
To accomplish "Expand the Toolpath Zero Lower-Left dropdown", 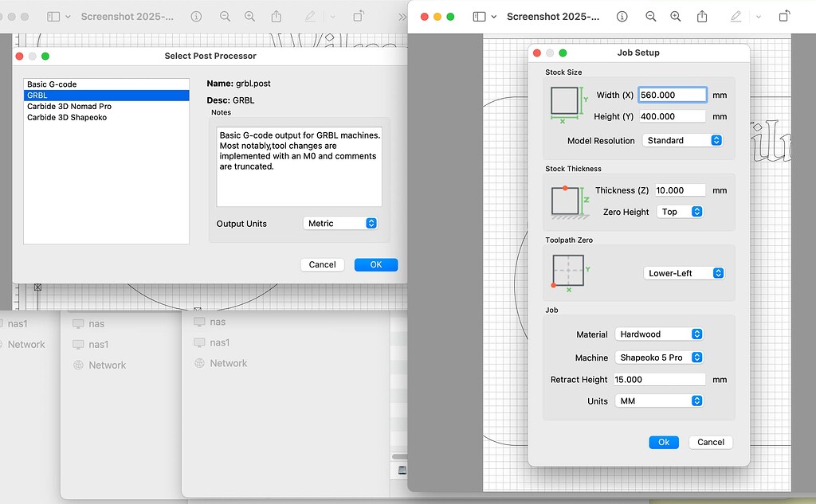I will (683, 273).
